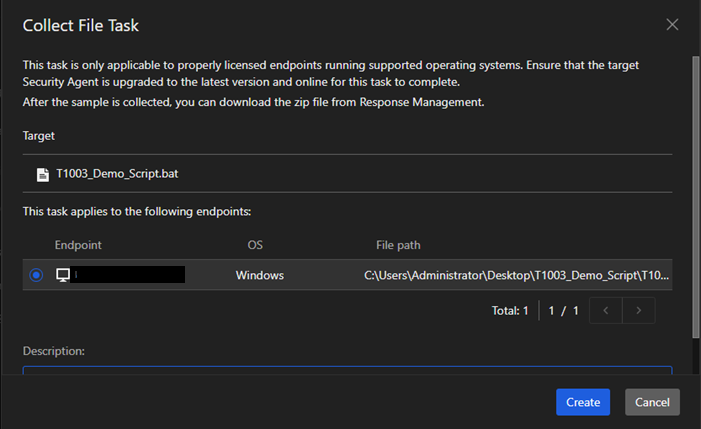Go to next page of endpoints

639,311
